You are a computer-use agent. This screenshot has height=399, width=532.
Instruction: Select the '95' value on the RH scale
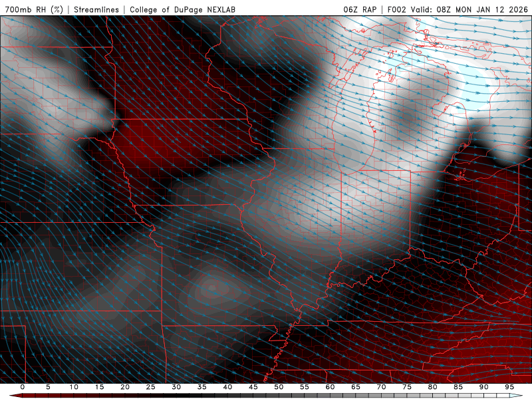(509, 387)
